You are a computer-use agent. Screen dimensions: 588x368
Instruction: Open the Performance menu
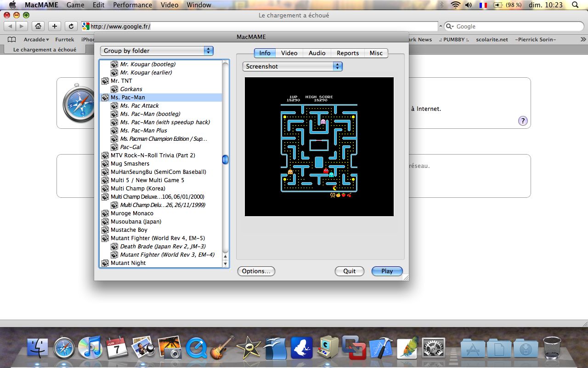(132, 5)
